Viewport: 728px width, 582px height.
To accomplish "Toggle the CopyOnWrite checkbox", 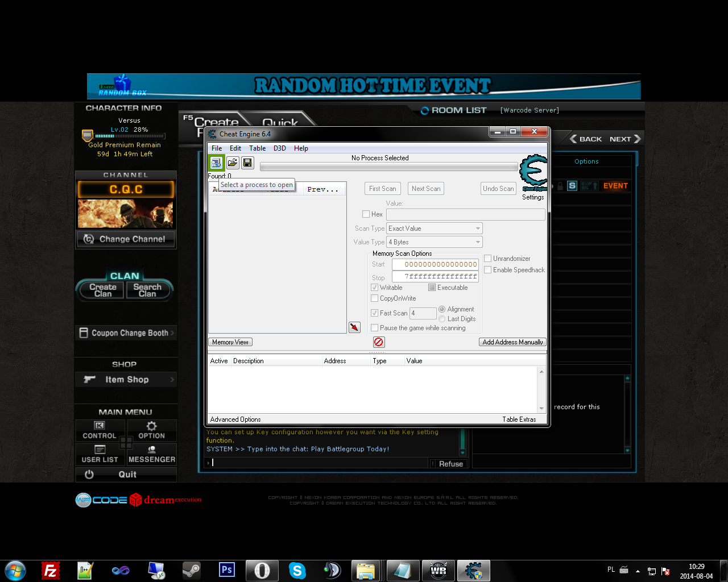I will tap(374, 298).
